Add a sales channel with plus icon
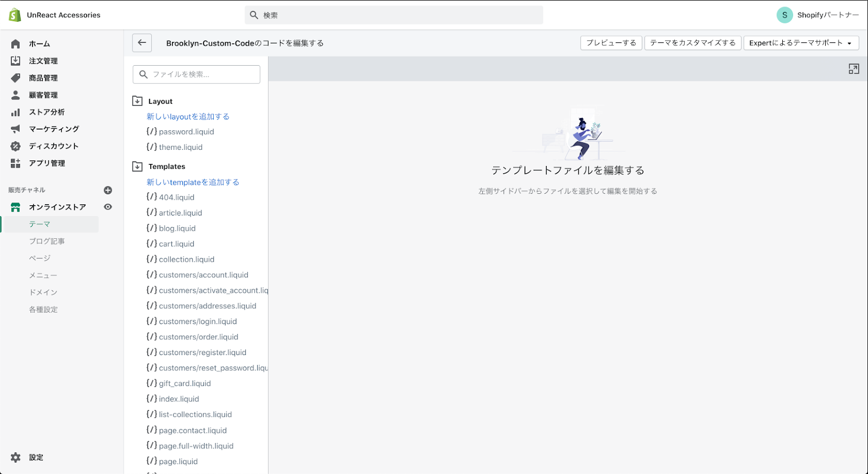868x474 pixels. point(108,190)
